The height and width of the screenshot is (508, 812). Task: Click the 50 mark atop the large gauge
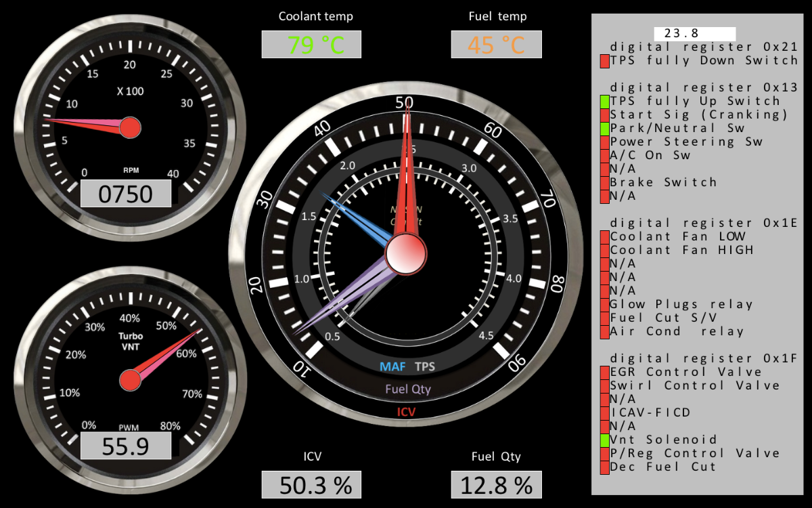tap(405, 102)
